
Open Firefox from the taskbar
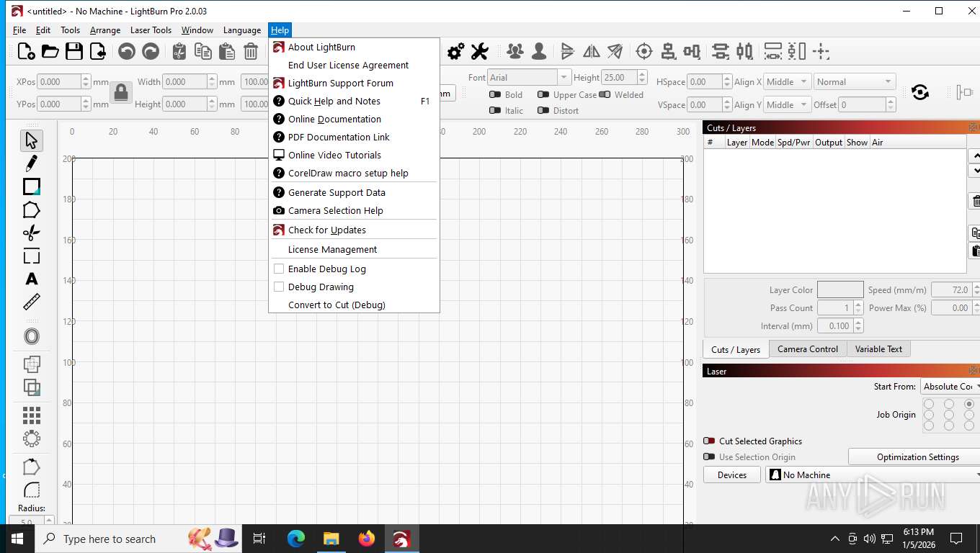367,539
